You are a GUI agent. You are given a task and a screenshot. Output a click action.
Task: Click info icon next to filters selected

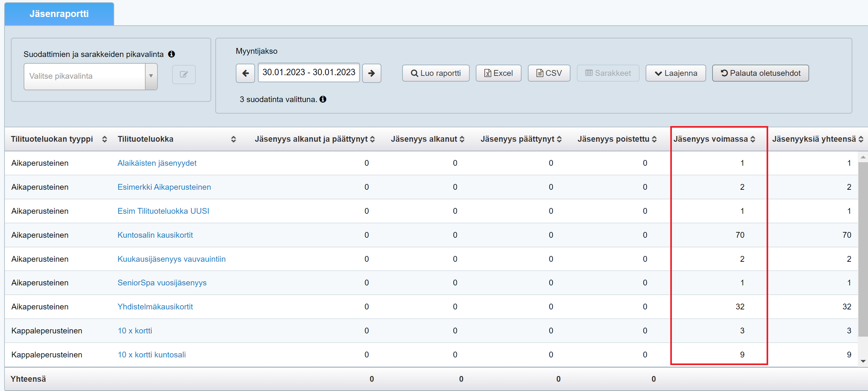[x=323, y=99]
